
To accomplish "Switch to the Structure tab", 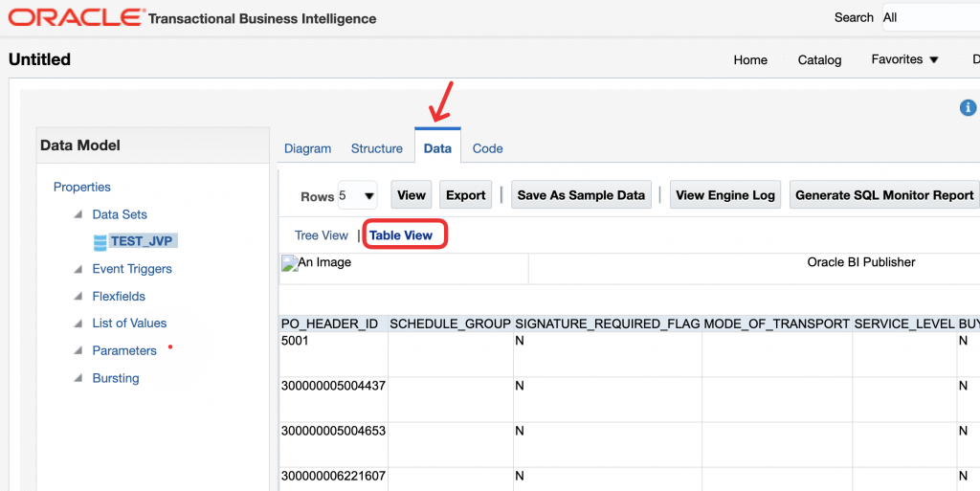I will click(376, 148).
